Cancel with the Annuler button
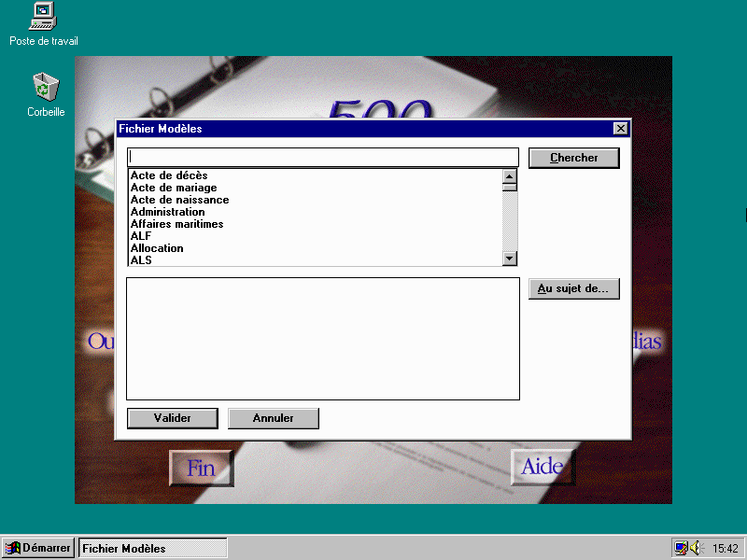The height and width of the screenshot is (560, 747). point(274,418)
